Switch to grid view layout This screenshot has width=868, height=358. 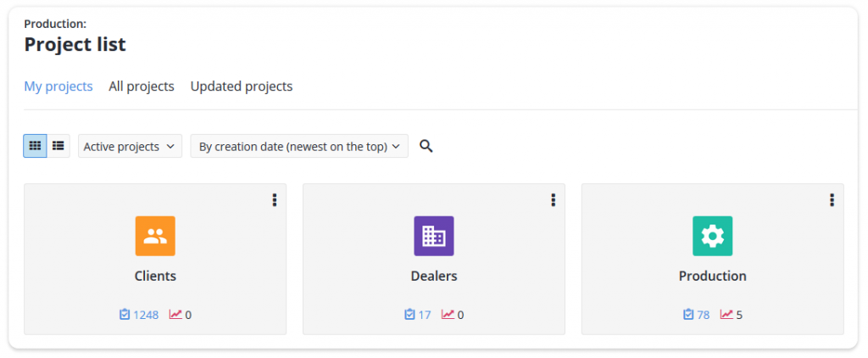(x=35, y=146)
